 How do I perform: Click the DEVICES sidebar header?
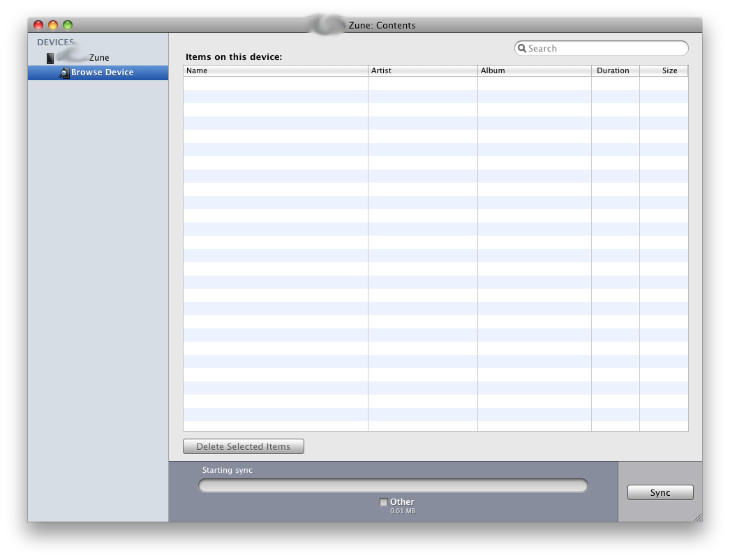click(x=55, y=43)
